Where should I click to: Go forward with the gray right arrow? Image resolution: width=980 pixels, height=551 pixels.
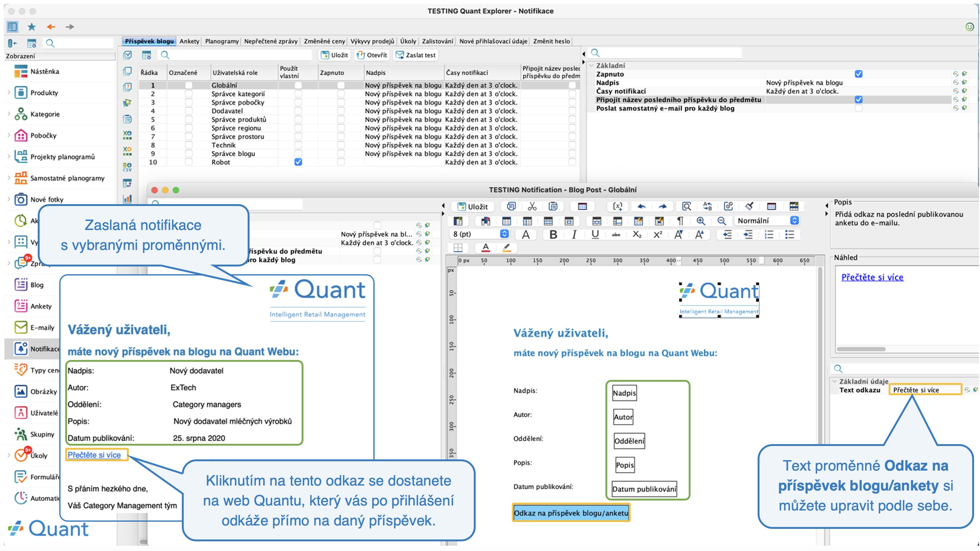(x=70, y=26)
